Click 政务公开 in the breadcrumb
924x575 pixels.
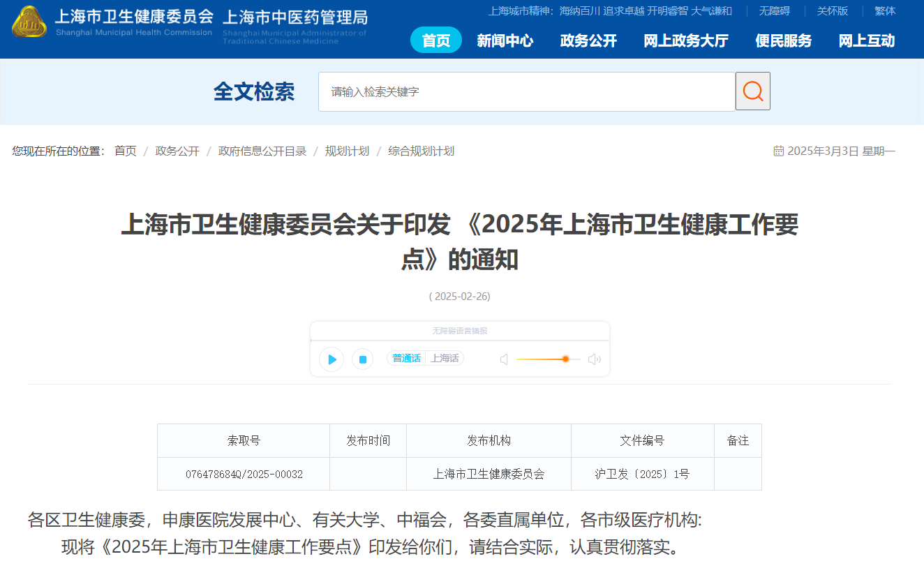pos(177,151)
